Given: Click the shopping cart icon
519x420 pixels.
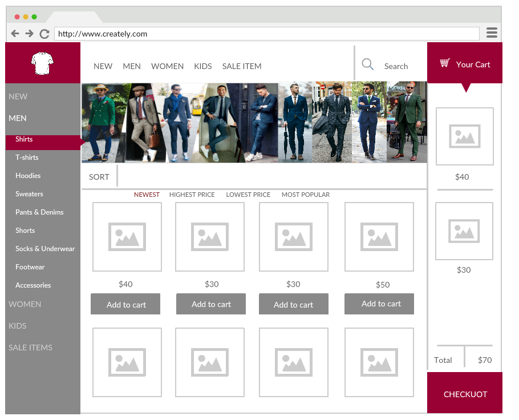Looking at the screenshot, I should (445, 63).
